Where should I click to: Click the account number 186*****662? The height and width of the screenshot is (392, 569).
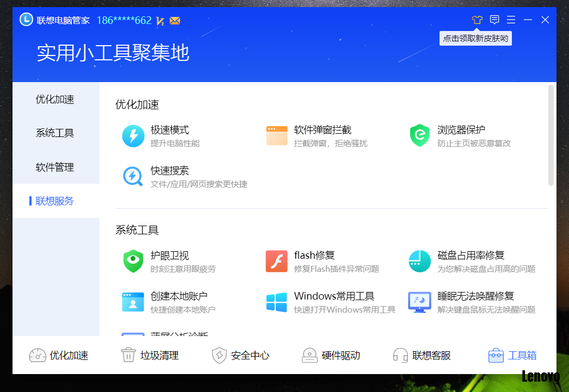[x=124, y=21]
